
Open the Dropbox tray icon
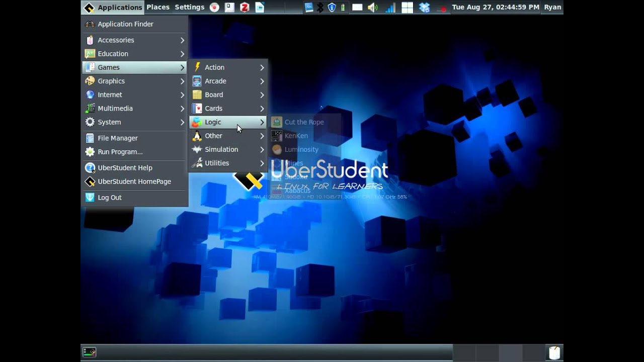(424, 8)
